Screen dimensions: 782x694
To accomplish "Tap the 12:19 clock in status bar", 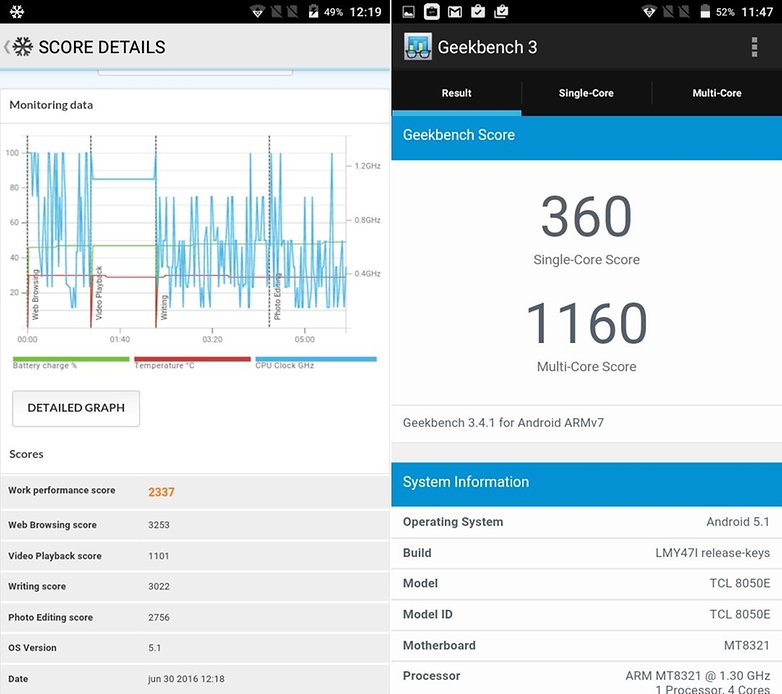I will pos(365,12).
